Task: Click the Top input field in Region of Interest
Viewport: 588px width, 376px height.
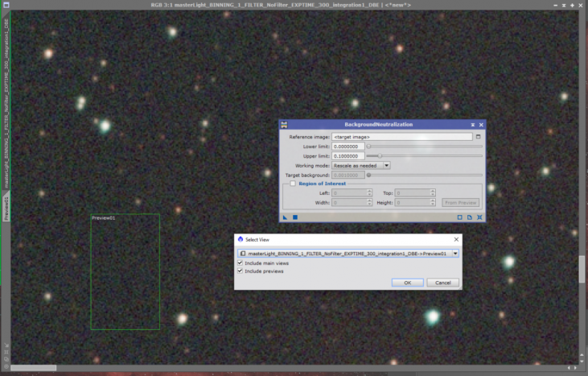Action: click(412, 193)
